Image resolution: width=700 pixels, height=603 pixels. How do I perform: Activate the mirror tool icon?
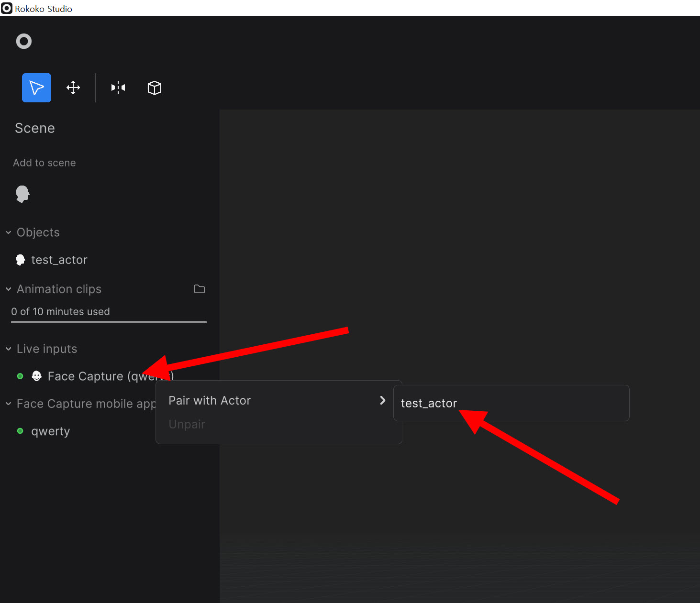click(118, 88)
